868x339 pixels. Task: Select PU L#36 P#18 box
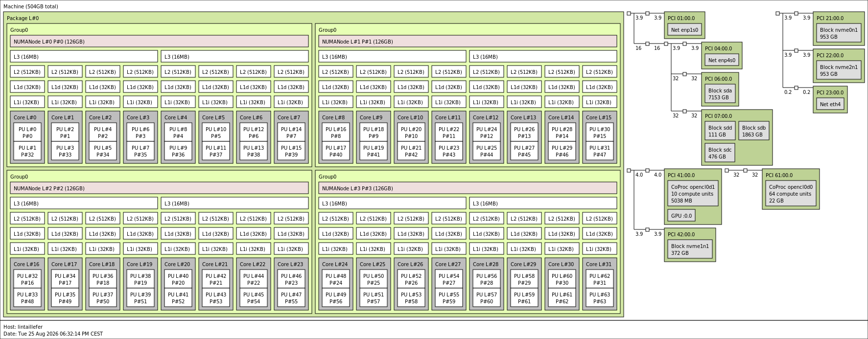pos(103,279)
